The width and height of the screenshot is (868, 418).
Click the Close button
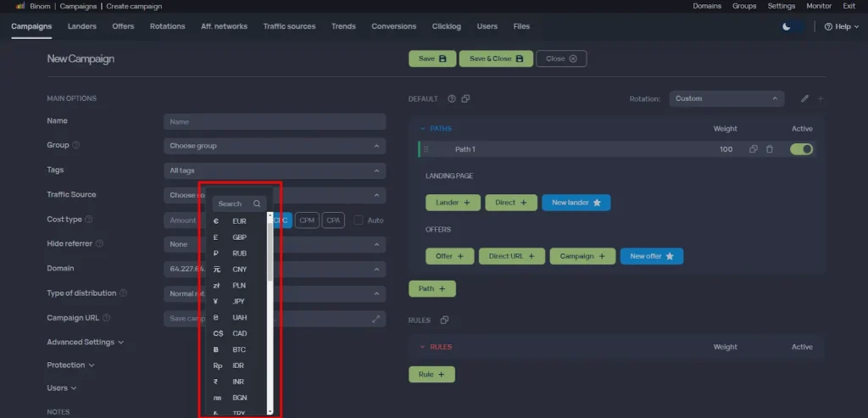(x=561, y=59)
